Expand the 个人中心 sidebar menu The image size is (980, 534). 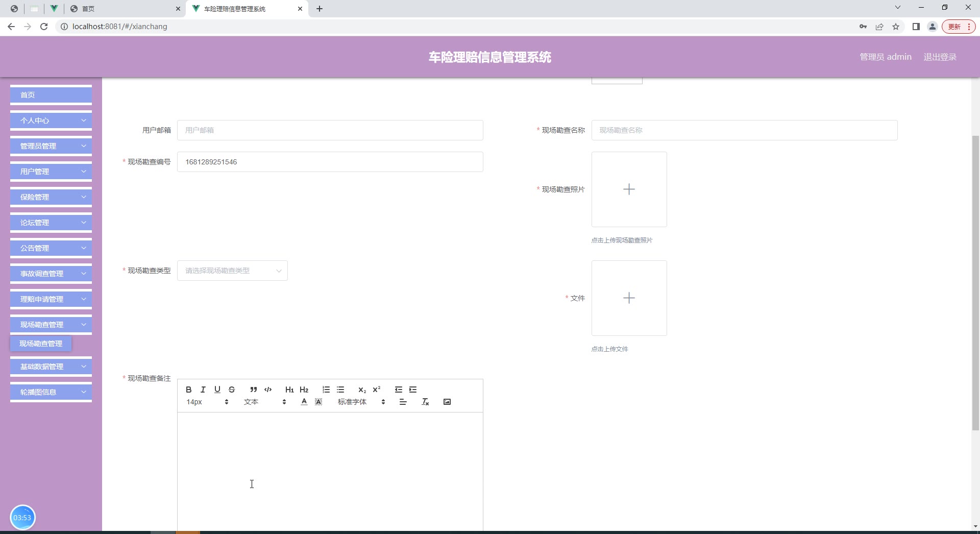coord(51,120)
